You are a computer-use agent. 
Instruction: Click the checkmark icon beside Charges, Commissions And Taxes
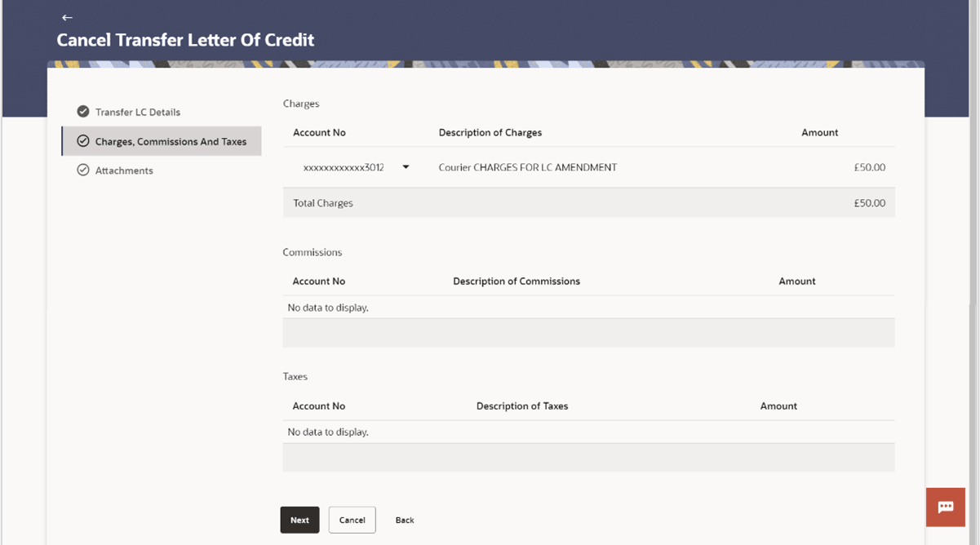coord(82,140)
